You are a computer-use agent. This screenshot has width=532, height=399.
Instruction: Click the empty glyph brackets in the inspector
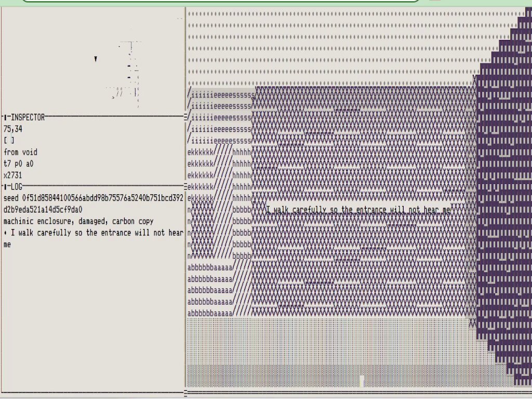pos(9,140)
